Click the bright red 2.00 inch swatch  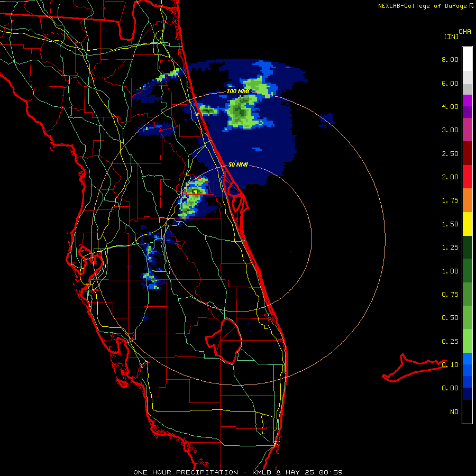(467, 177)
